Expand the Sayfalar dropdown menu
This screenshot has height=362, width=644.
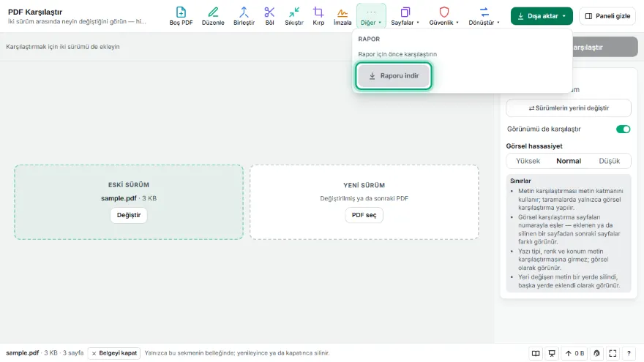405,16
